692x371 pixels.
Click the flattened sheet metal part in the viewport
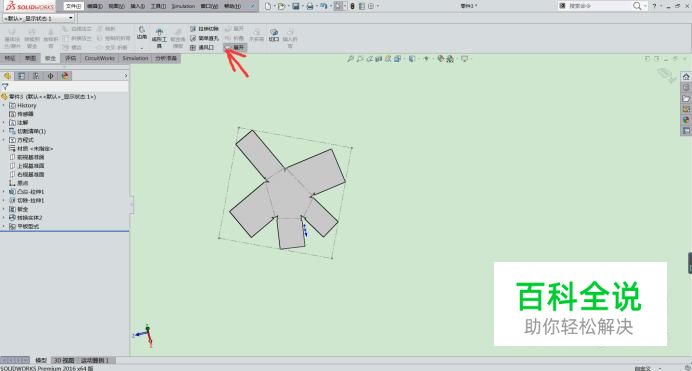pyautogui.click(x=287, y=193)
